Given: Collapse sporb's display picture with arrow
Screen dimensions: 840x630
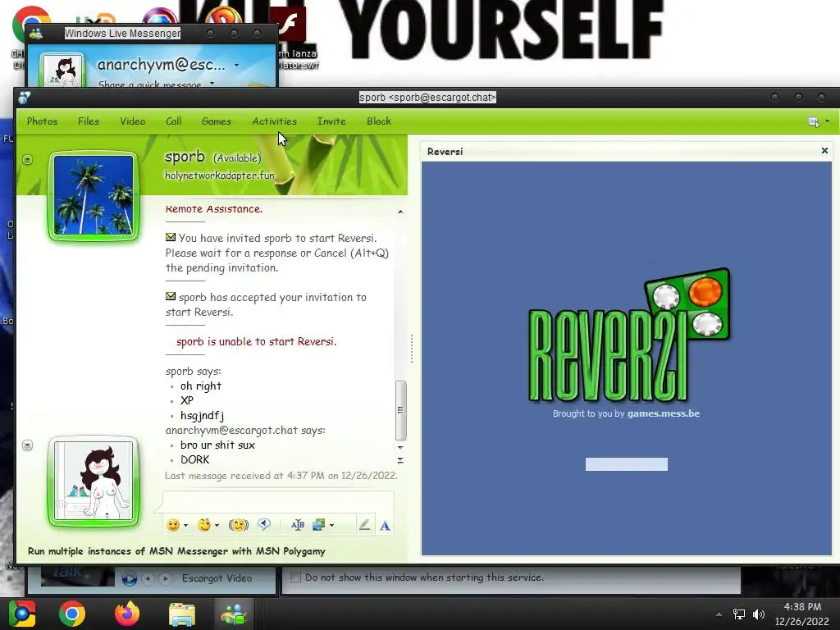Looking at the screenshot, I should (27, 160).
